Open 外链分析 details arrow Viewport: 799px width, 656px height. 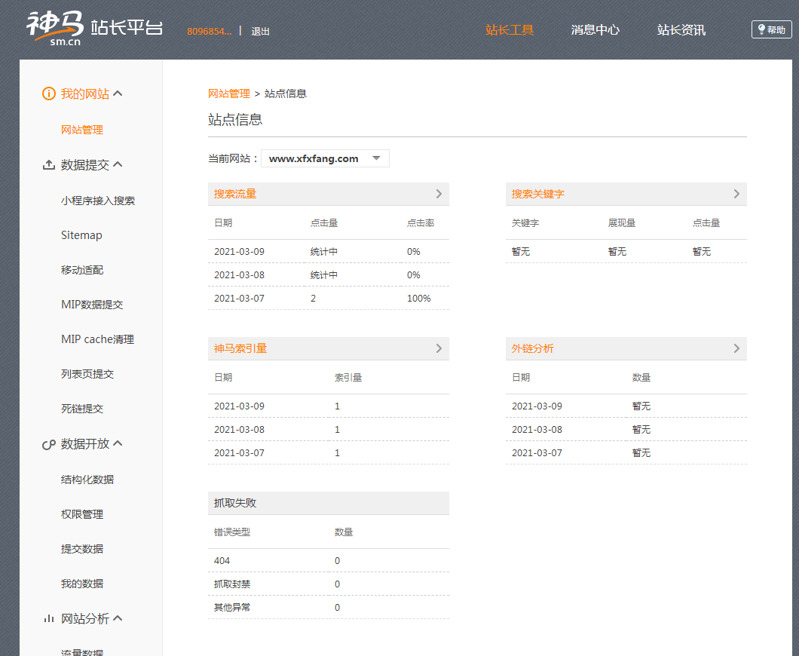[737, 349]
